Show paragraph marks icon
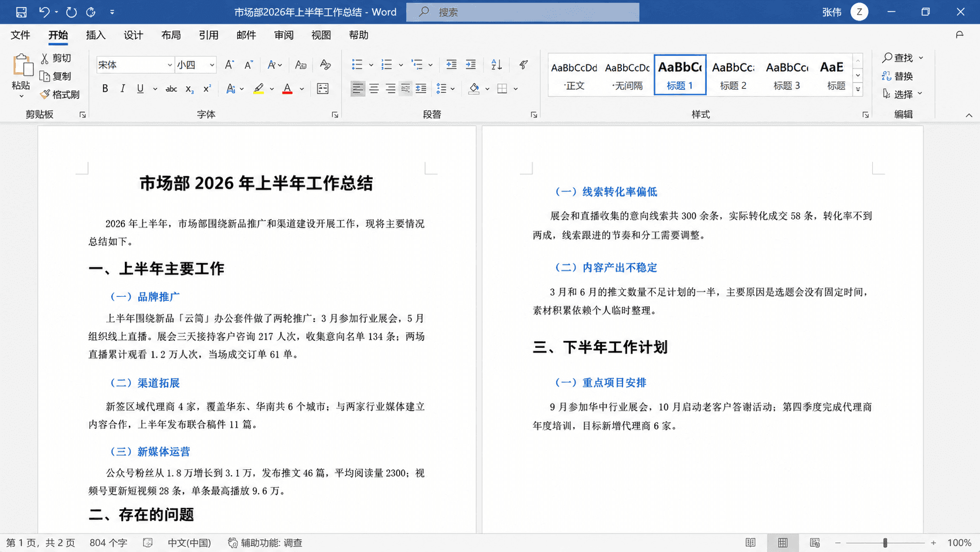The height and width of the screenshot is (552, 980). pos(523,65)
